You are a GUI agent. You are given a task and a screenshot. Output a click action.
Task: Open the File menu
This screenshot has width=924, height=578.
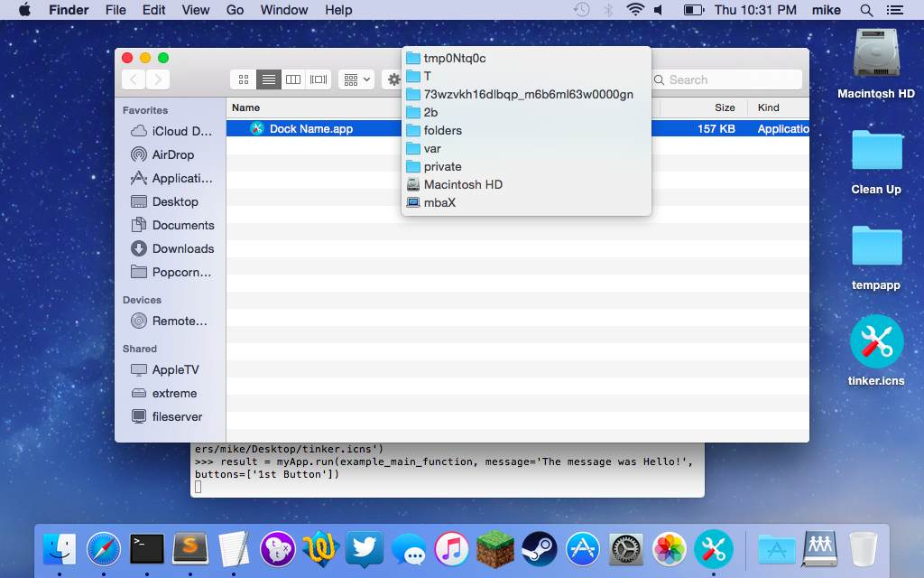coord(115,10)
